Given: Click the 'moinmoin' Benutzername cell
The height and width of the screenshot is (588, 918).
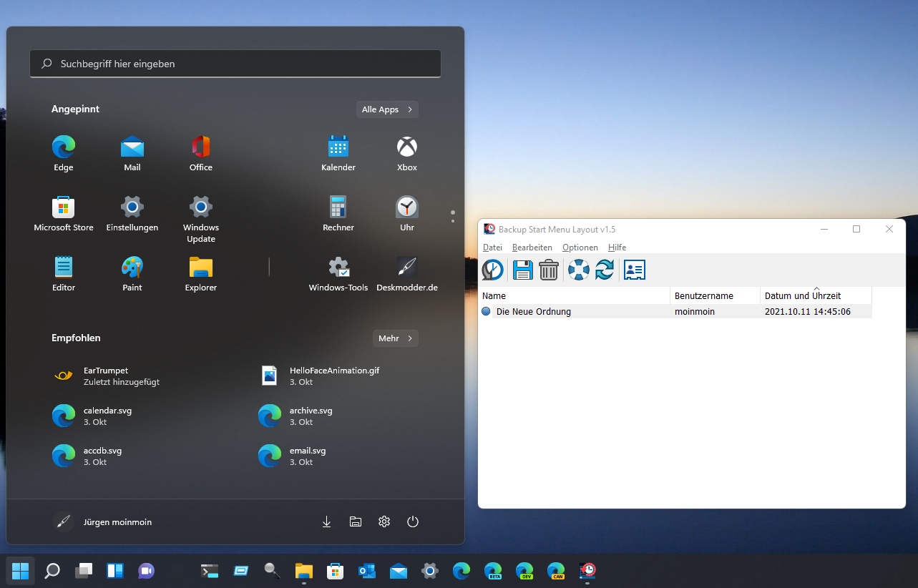Looking at the screenshot, I should tap(695, 312).
